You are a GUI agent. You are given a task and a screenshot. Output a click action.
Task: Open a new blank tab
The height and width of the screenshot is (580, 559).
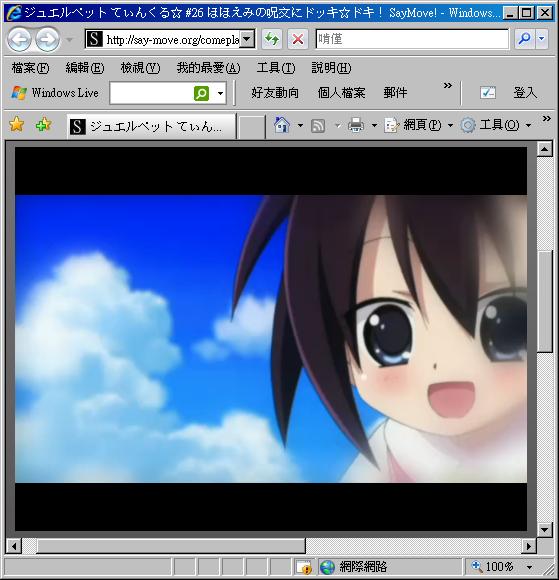coord(252,127)
